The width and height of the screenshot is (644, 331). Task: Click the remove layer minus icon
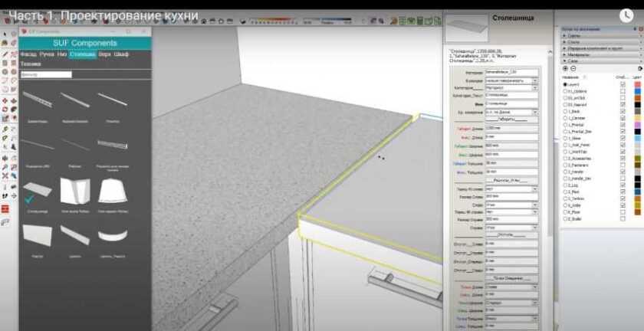coord(573,69)
